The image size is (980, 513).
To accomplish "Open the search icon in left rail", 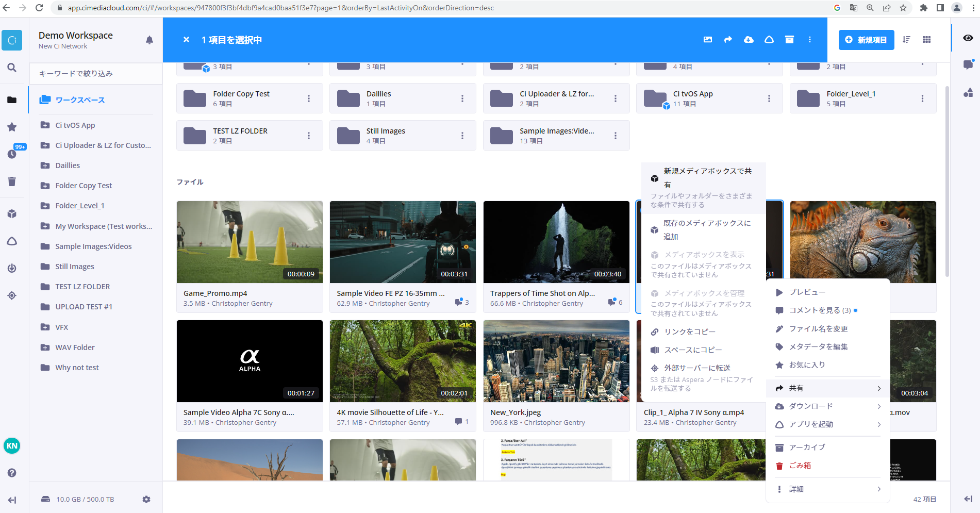I will pos(12,68).
